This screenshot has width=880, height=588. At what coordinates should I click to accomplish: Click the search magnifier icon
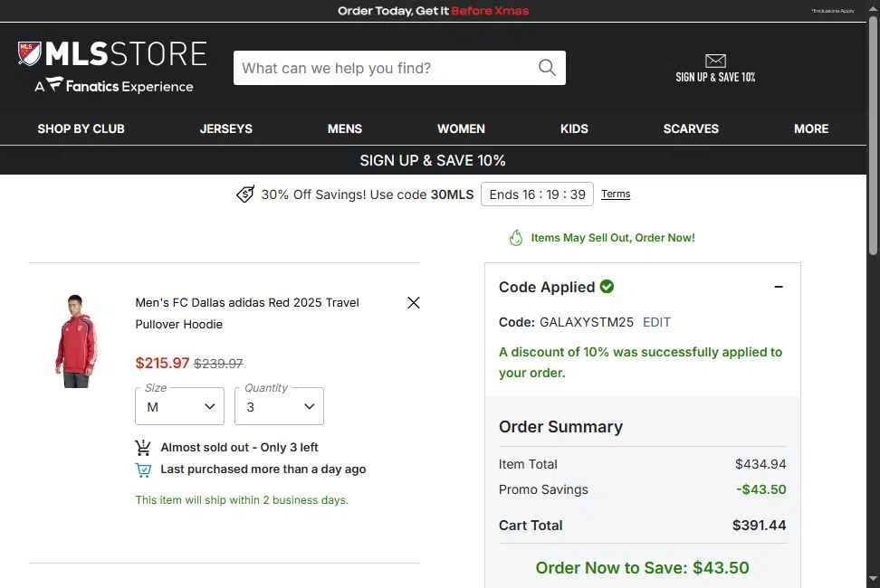[x=547, y=68]
